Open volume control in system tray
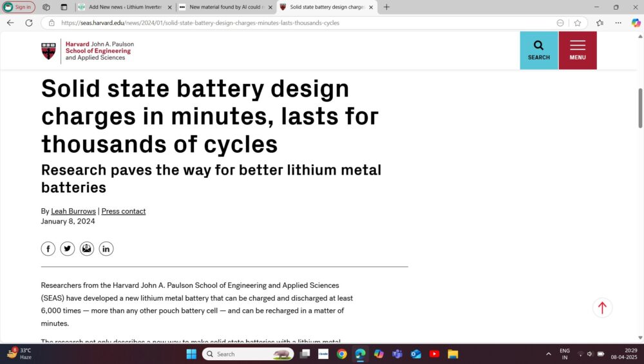The width and height of the screenshot is (644, 364). [590, 354]
